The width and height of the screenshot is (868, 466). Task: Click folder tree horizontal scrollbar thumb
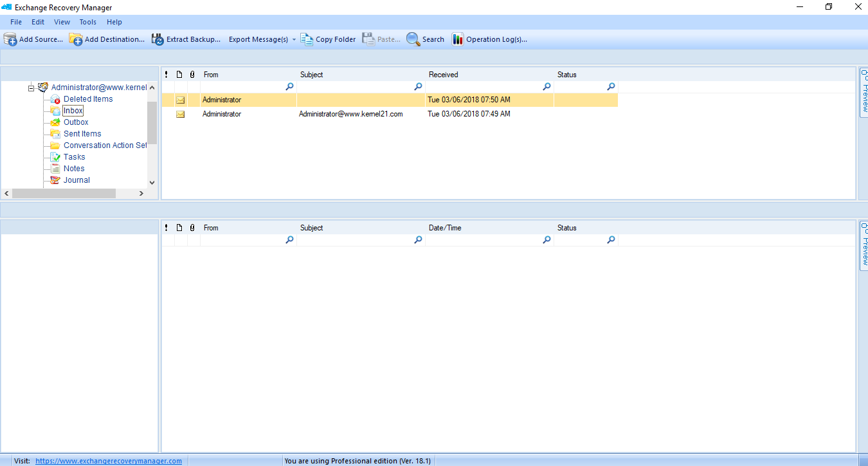64,193
